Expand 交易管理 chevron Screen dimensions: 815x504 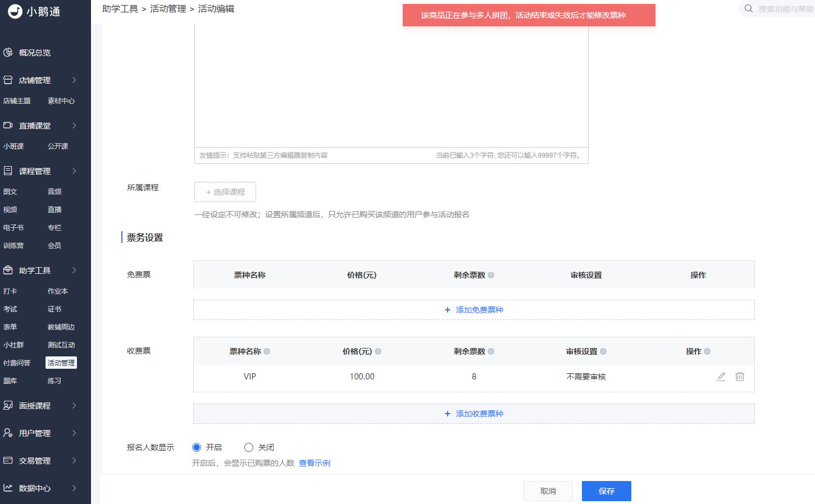[x=74, y=460]
